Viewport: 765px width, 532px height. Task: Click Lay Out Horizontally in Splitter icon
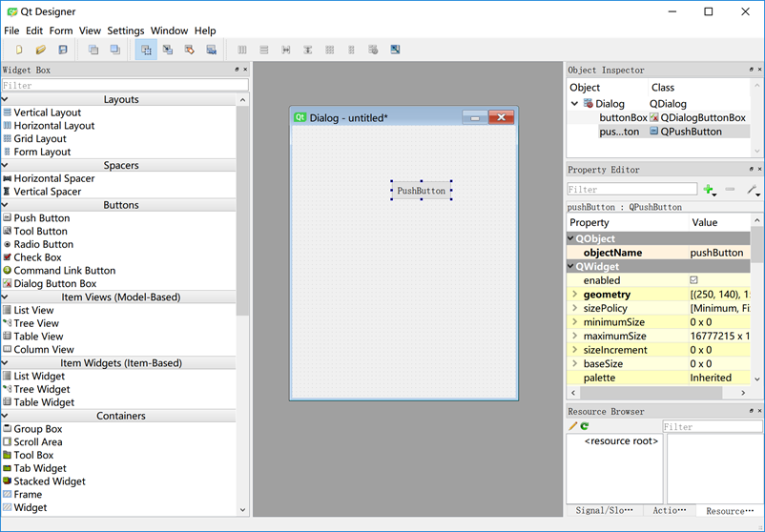(286, 50)
